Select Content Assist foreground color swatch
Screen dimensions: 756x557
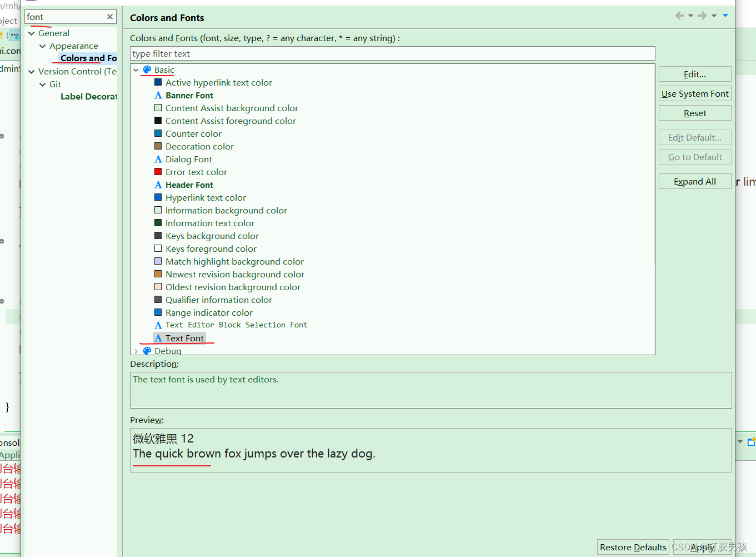point(158,121)
